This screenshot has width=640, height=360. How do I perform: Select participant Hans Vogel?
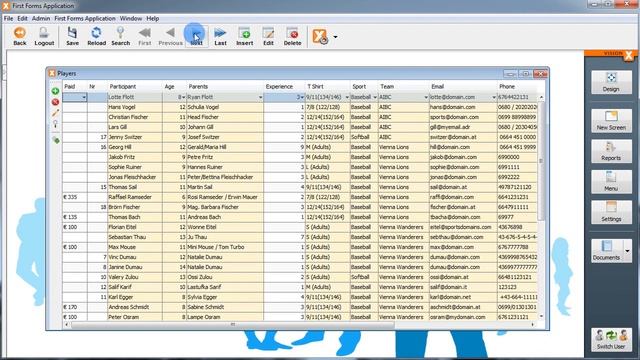point(135,107)
